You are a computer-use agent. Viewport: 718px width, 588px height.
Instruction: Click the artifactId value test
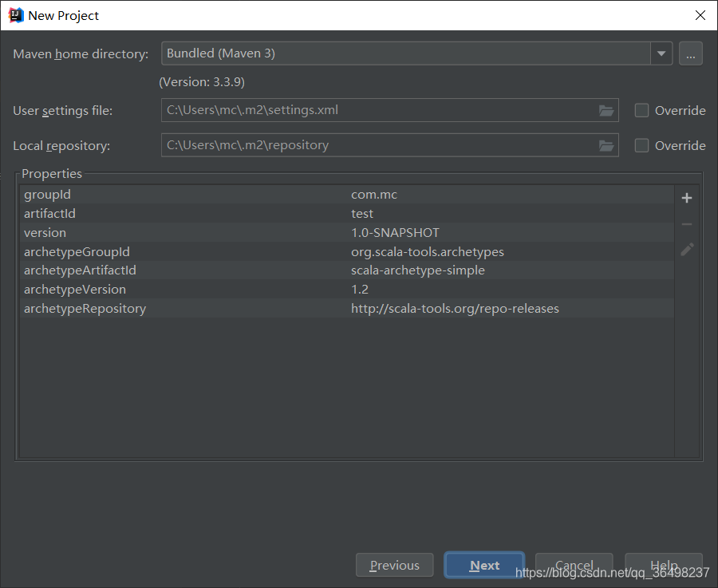(x=361, y=213)
